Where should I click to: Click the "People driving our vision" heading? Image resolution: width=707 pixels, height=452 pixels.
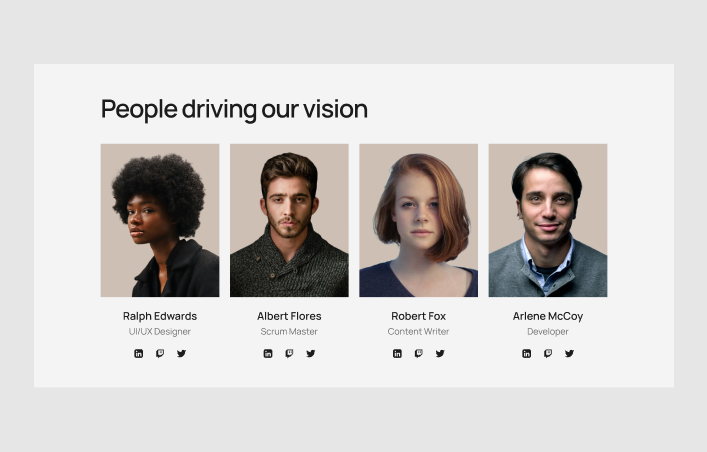(x=234, y=110)
